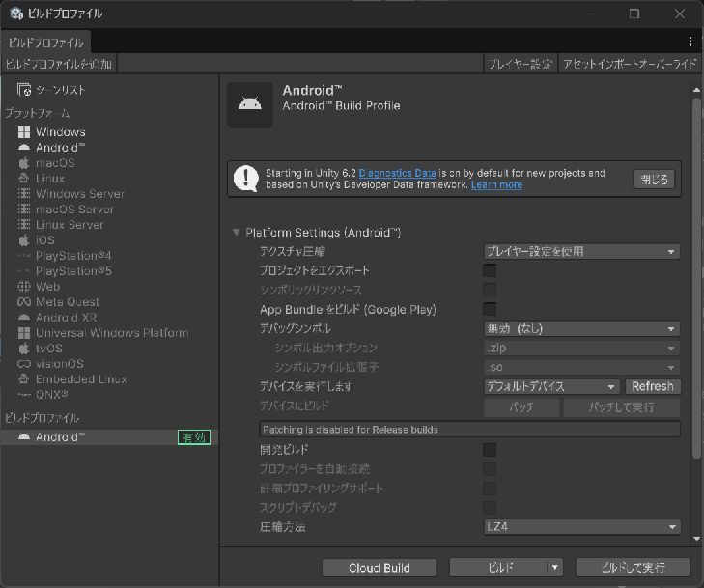The height and width of the screenshot is (588, 704).
Task: Click the PlayStation 5 icon
Action: 24,271
